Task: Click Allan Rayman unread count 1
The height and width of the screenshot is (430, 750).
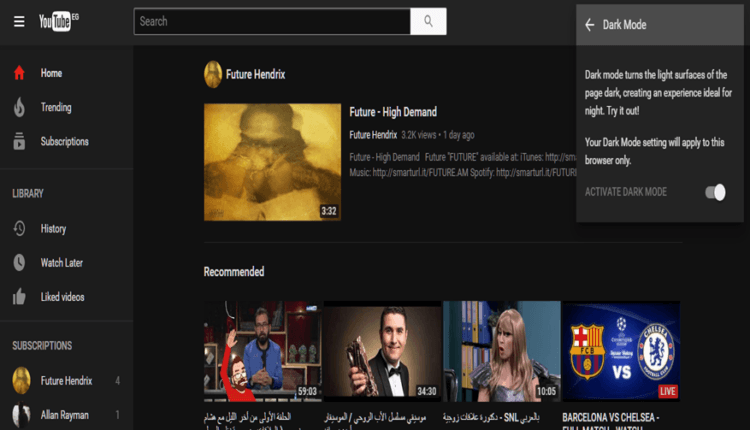Action: coord(118,415)
